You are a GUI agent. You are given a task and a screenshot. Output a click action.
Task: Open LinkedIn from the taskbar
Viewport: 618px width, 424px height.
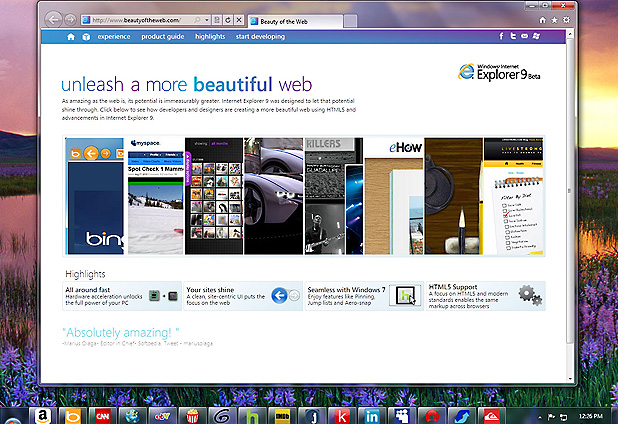pyautogui.click(x=372, y=416)
